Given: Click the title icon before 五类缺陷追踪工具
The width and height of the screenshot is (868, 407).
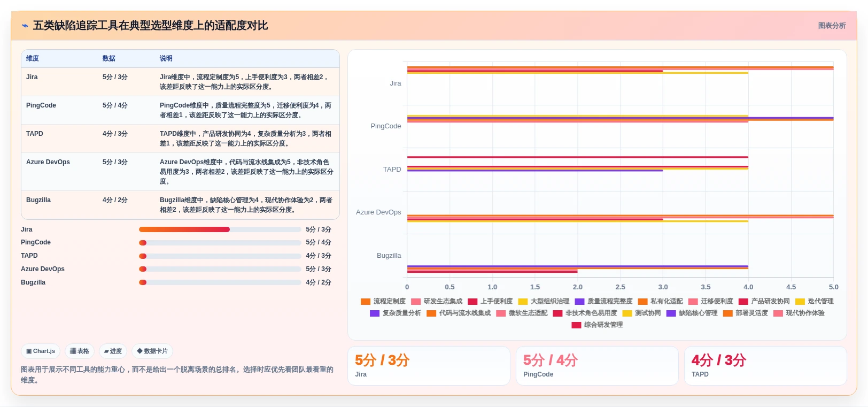Looking at the screenshot, I should (x=25, y=26).
